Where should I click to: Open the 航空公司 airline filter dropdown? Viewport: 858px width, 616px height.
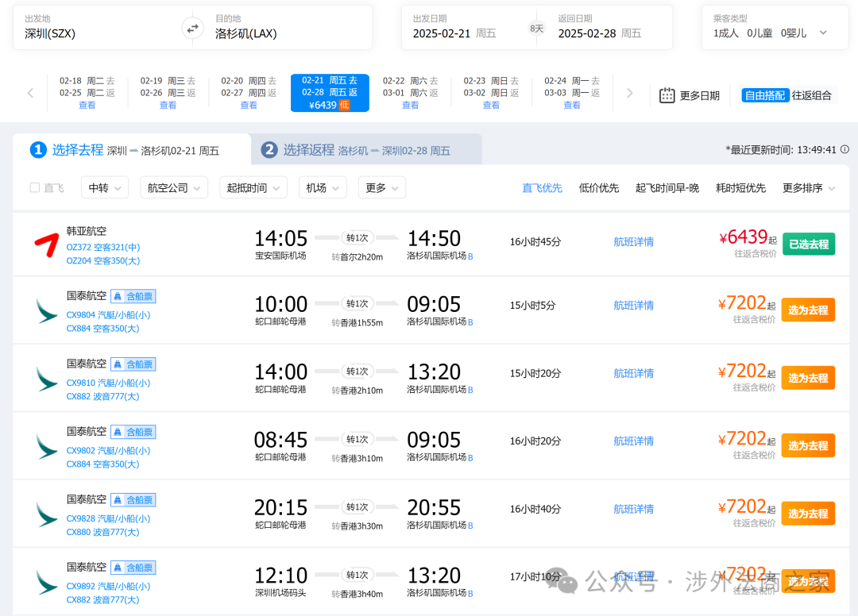tap(173, 187)
